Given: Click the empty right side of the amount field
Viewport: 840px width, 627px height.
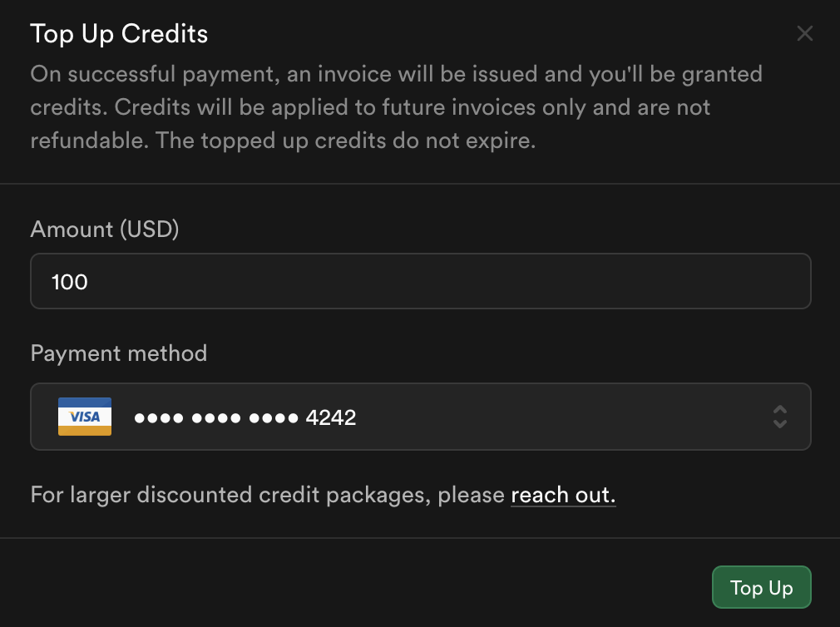Looking at the screenshot, I should (x=590, y=281).
